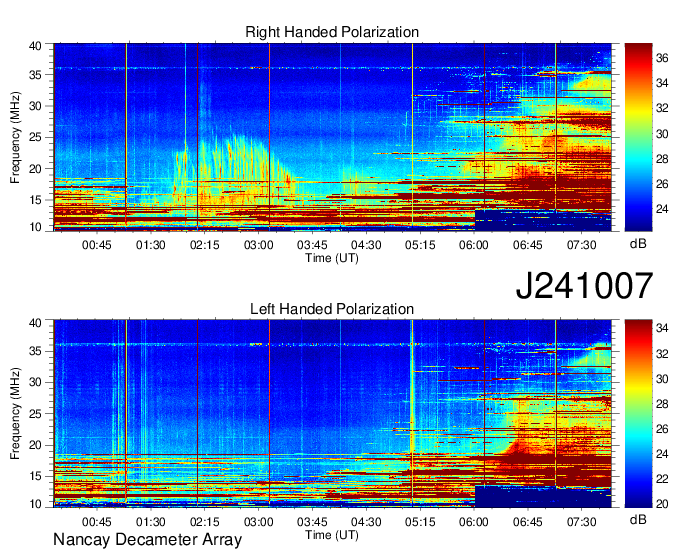This screenshot has height=552, width=680.
Task: Click the 'Right Handed Polarization' title
Action: click(x=332, y=32)
